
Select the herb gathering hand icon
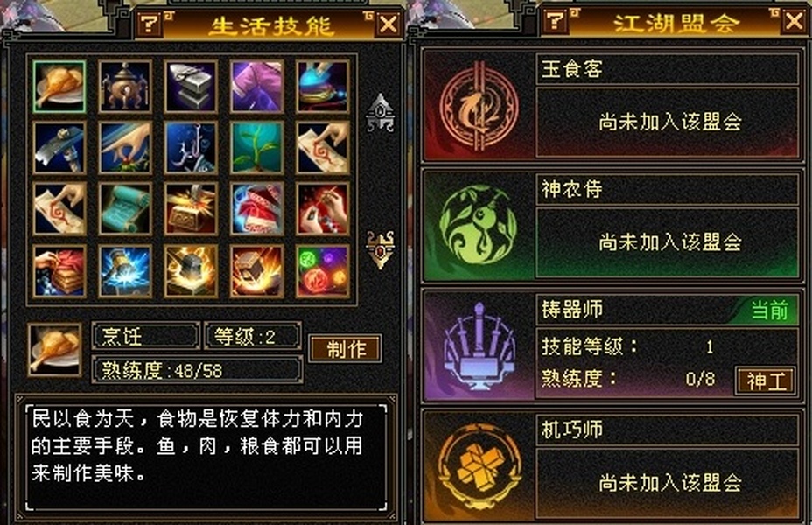125,148
